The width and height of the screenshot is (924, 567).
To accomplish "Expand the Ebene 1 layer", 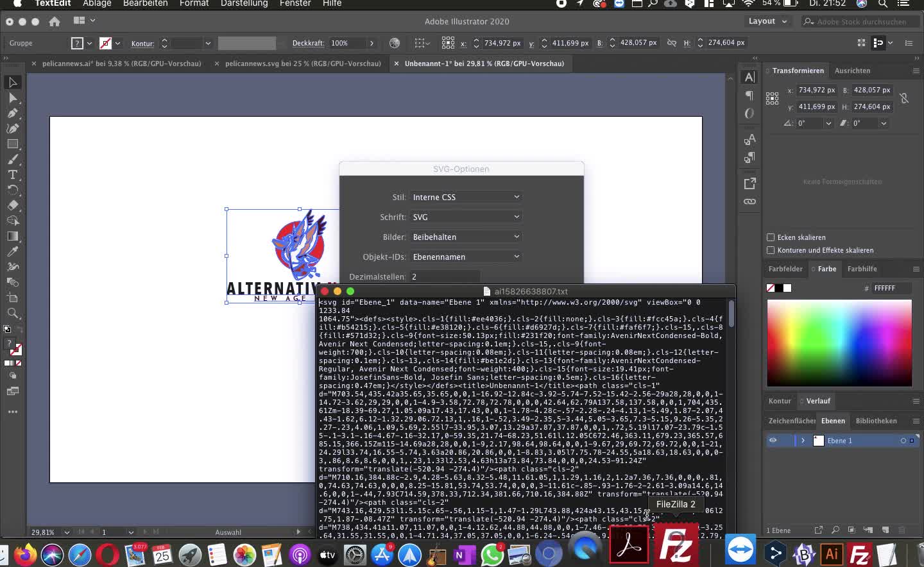I will click(803, 441).
